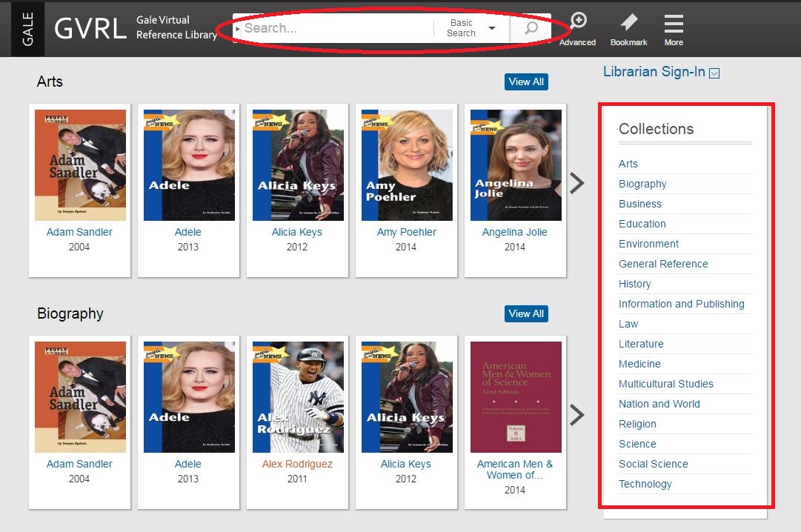Click the magnifying glass search icon

[531, 29]
